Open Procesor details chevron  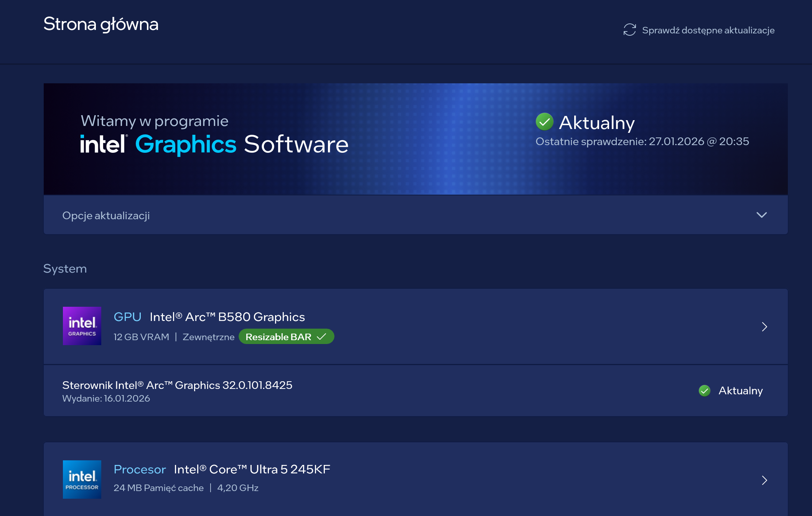(x=764, y=480)
